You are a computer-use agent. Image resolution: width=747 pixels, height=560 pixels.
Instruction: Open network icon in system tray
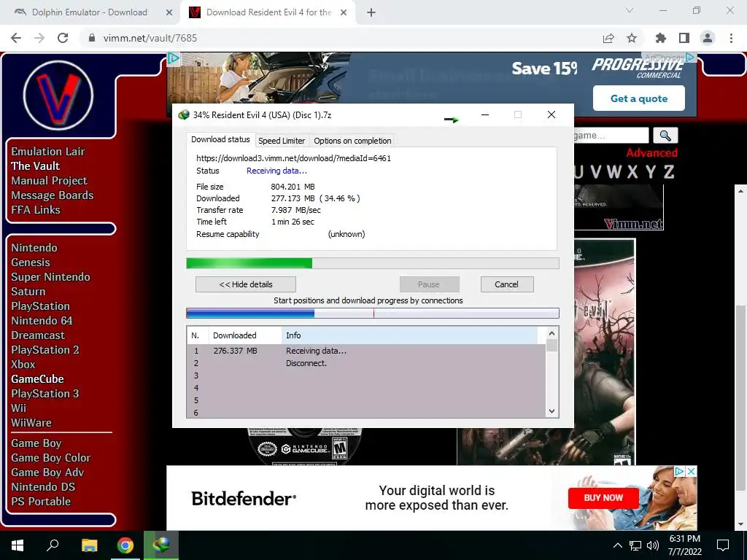tap(635, 545)
